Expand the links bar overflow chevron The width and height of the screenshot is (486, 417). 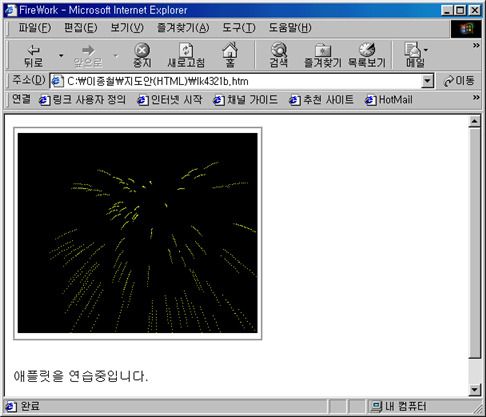[476, 97]
